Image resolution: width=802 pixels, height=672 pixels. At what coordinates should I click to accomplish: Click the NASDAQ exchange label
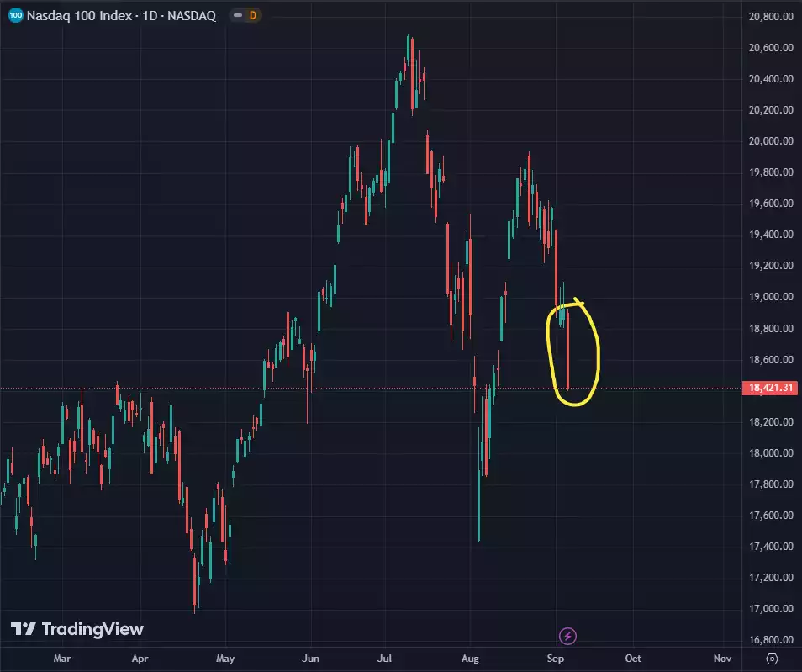193,15
